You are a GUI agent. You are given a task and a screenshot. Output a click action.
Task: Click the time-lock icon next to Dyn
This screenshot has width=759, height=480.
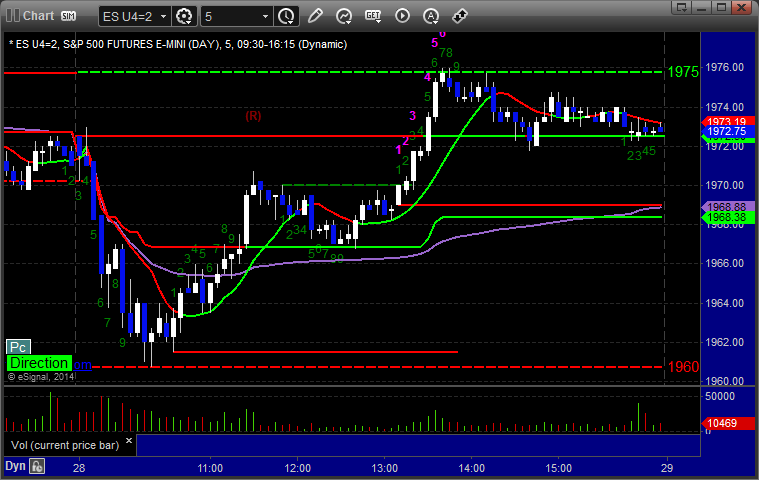click(37, 466)
